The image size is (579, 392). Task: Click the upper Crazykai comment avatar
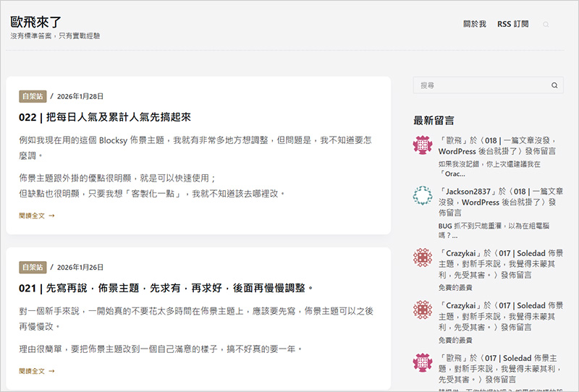coord(423,258)
